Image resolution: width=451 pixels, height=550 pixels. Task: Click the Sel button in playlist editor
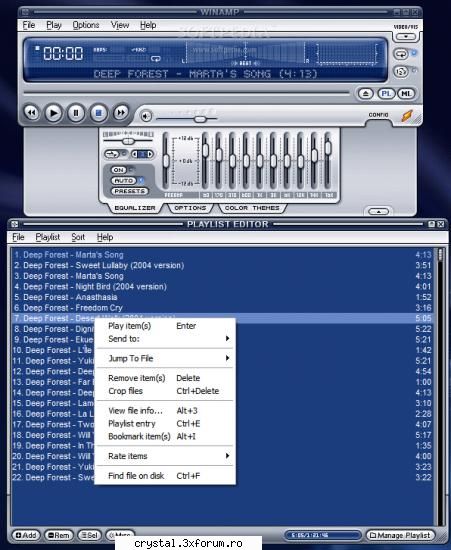pyautogui.click(x=89, y=535)
